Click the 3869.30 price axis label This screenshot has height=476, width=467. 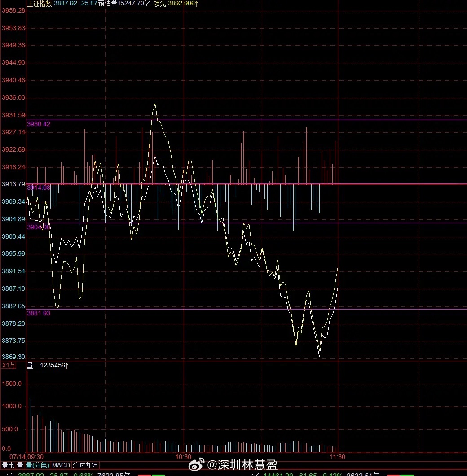pos(13,357)
